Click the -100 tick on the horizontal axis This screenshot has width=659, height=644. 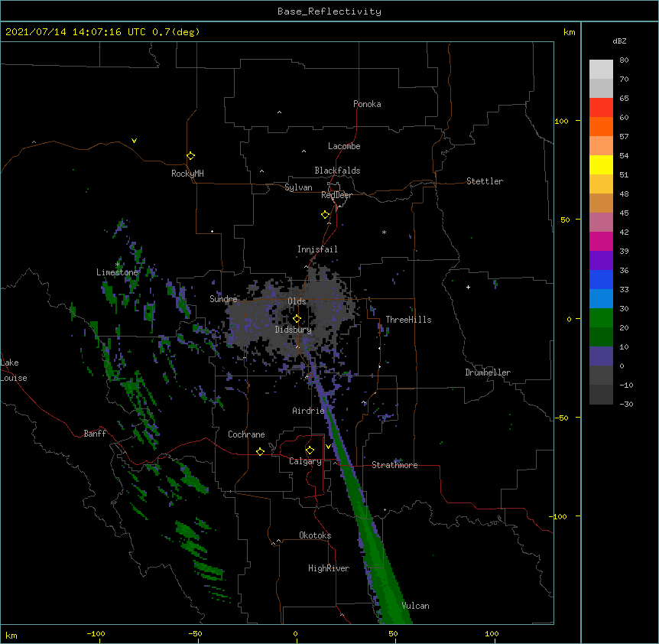pos(96,633)
